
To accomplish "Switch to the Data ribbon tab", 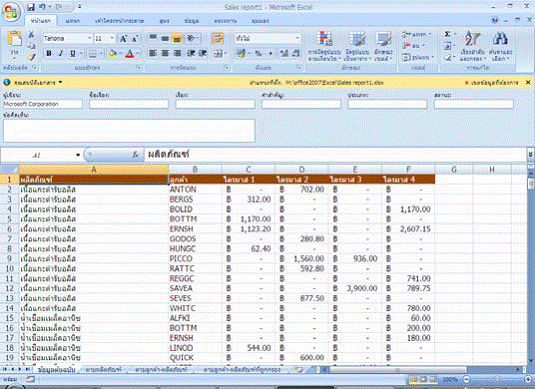I will coord(191,21).
